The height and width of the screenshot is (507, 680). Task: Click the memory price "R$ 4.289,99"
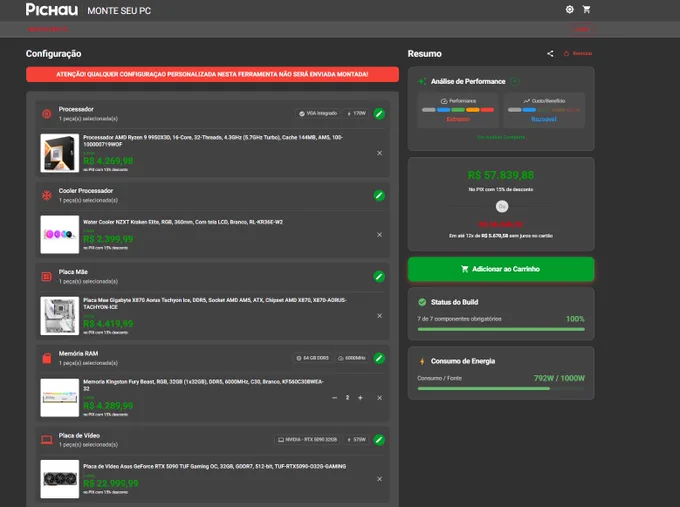[108, 406]
